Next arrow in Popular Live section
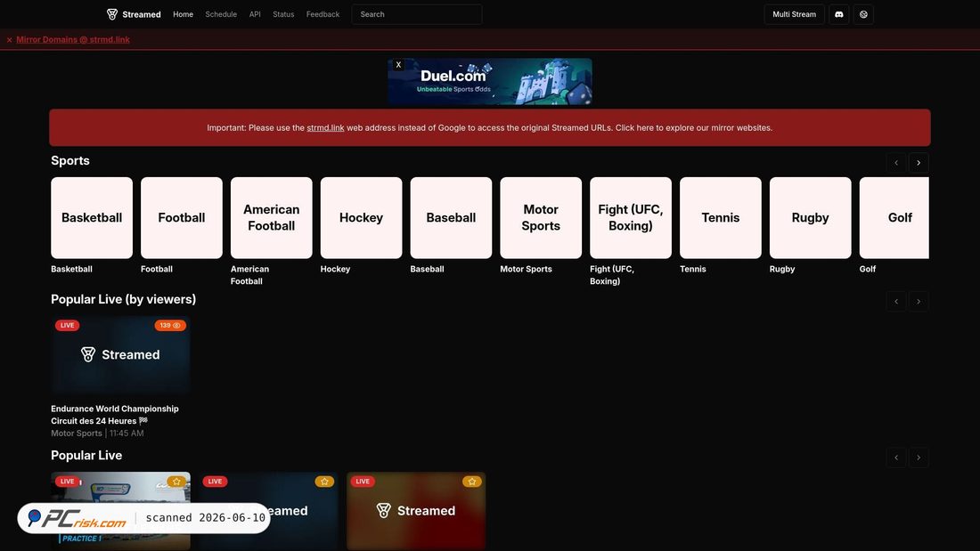Viewport: 980px width, 551px height. pos(919,458)
